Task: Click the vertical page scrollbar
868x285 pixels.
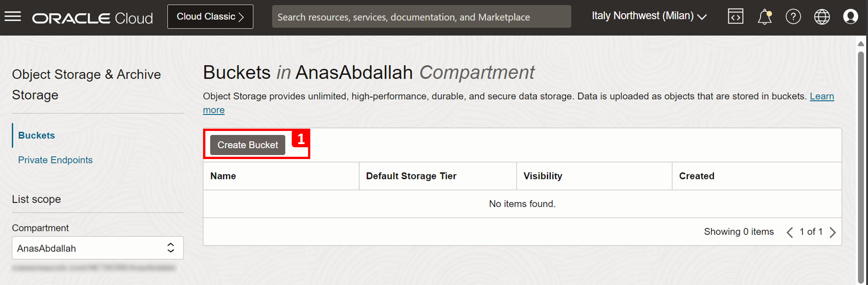Action: click(860, 163)
